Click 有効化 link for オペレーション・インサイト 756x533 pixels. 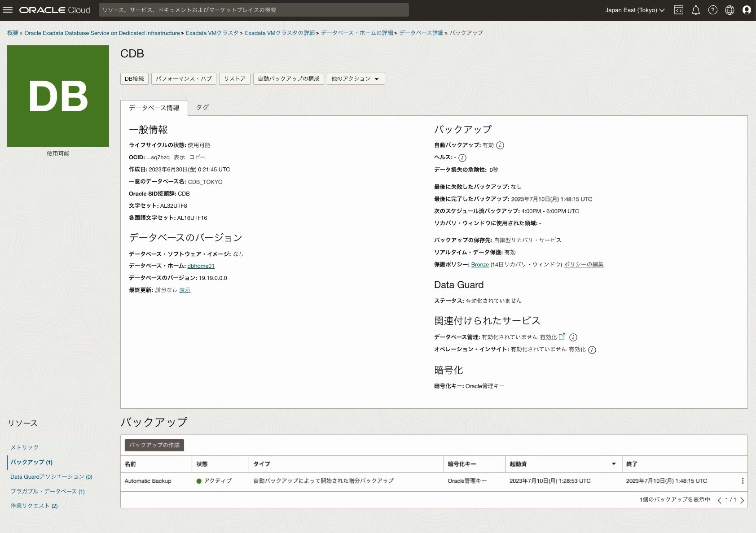click(x=577, y=350)
